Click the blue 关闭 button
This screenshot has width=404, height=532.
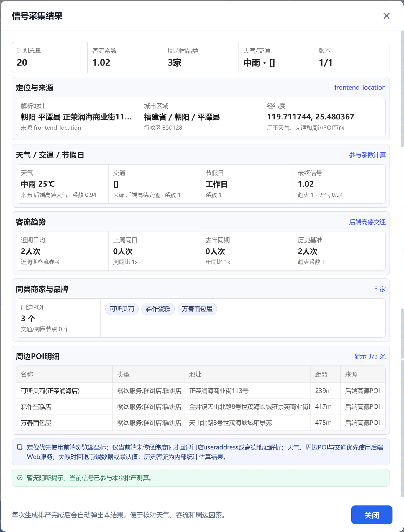tap(372, 515)
